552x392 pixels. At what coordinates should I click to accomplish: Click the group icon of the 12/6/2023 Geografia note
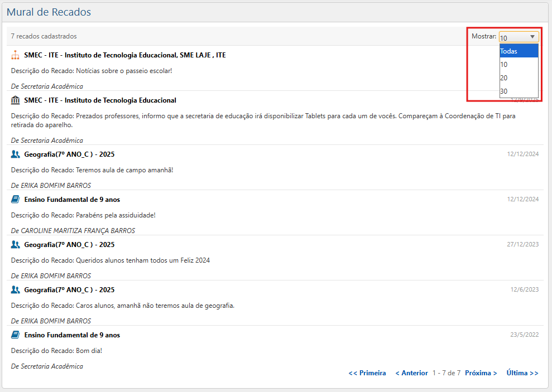click(15, 290)
